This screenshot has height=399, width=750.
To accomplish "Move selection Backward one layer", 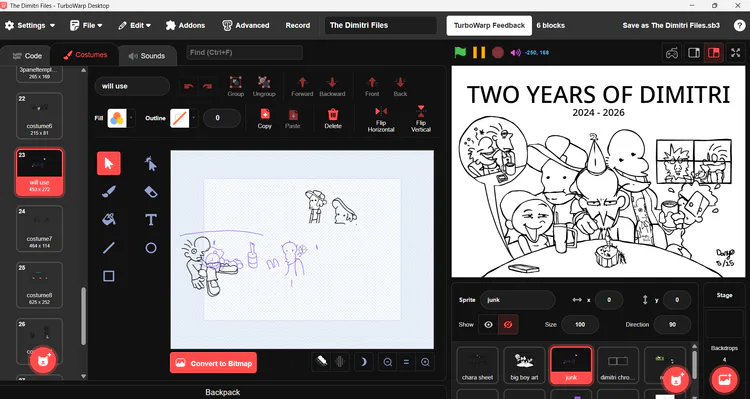I will pos(332,86).
